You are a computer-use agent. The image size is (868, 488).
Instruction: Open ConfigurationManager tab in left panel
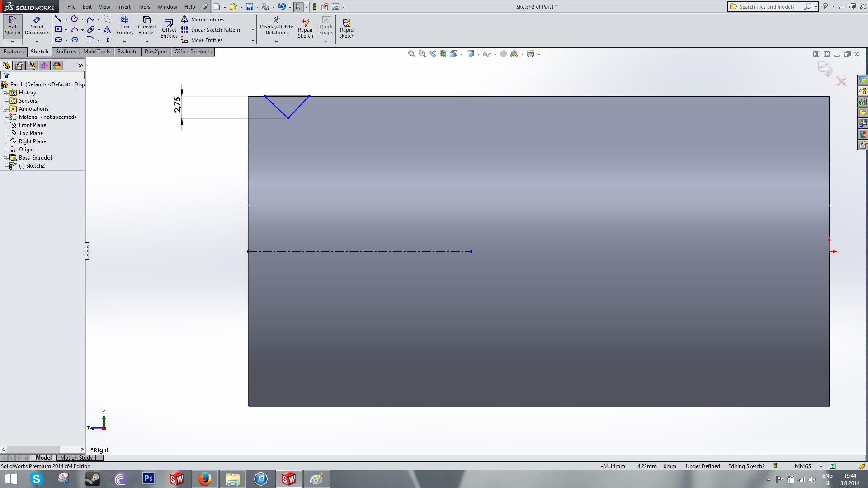pos(32,66)
